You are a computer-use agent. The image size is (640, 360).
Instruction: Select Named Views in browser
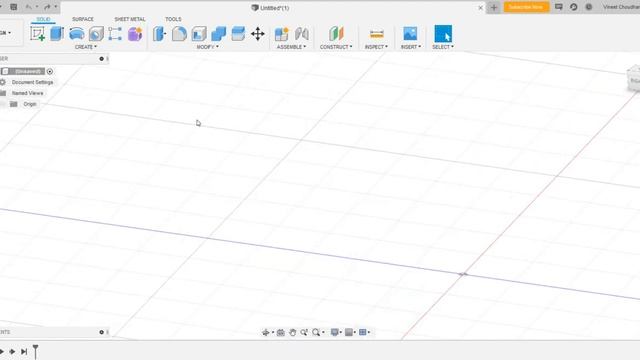click(x=27, y=93)
